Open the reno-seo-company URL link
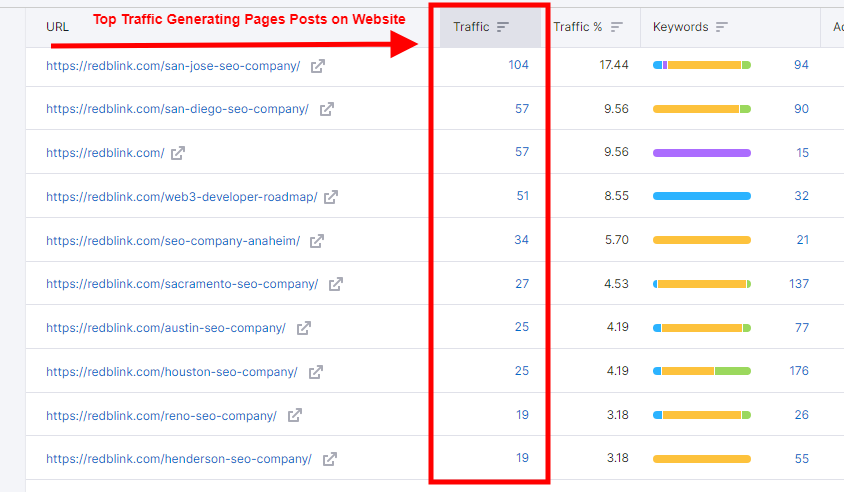 click(161, 416)
